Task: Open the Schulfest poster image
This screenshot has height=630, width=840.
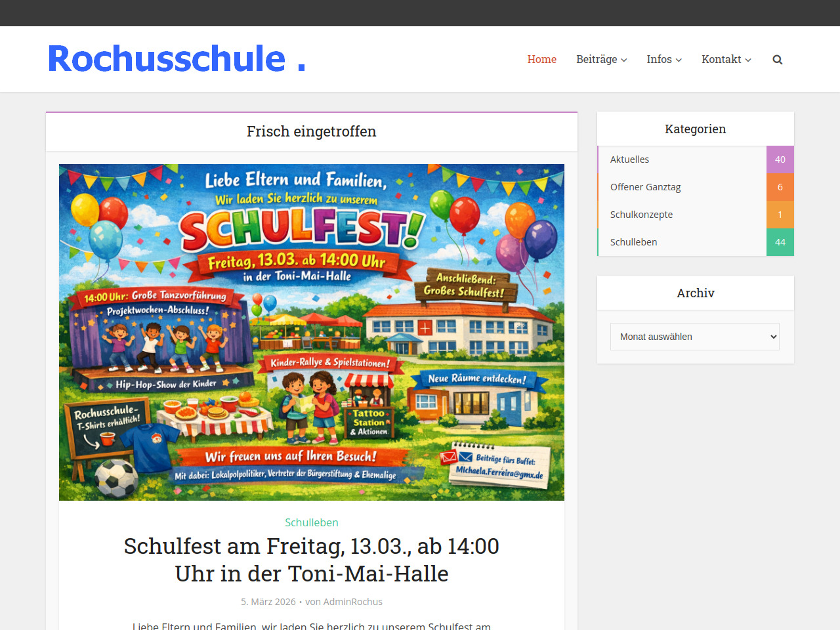Action: 312,332
